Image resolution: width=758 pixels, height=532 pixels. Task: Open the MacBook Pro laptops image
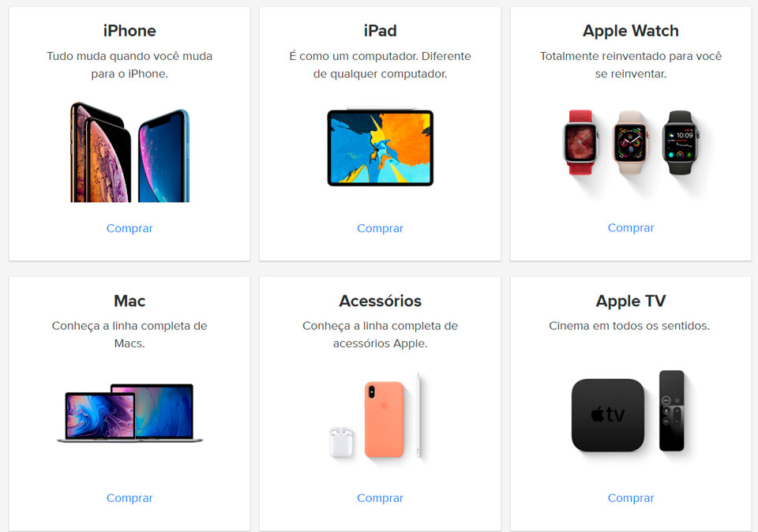point(129,413)
